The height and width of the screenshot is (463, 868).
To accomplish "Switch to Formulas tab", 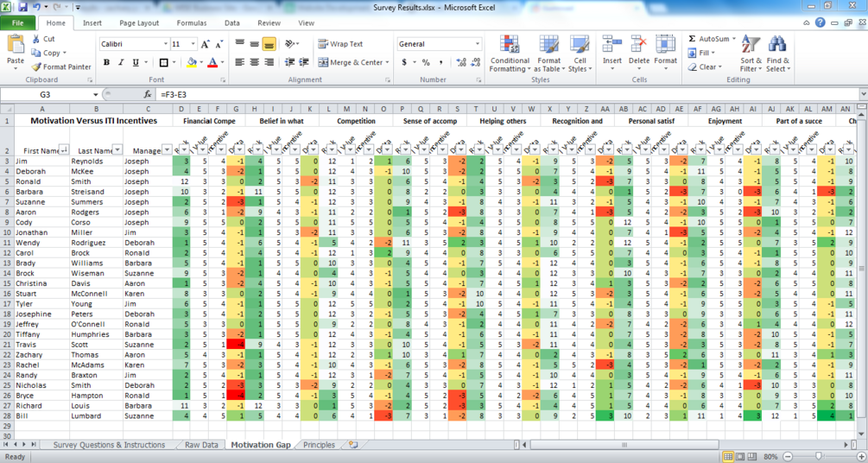I will (192, 23).
